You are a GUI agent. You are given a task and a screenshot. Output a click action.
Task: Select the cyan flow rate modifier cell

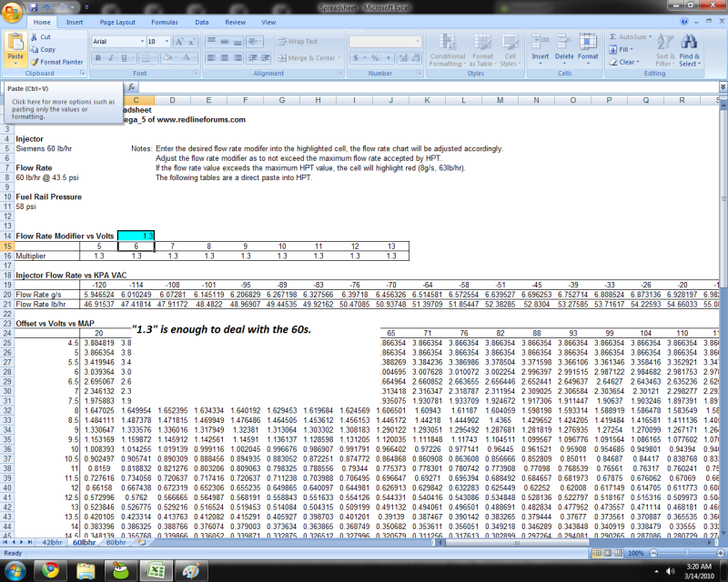click(136, 236)
